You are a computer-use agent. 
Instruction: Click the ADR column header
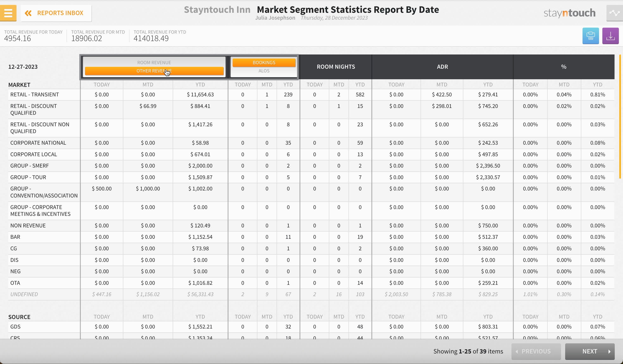pos(442,67)
